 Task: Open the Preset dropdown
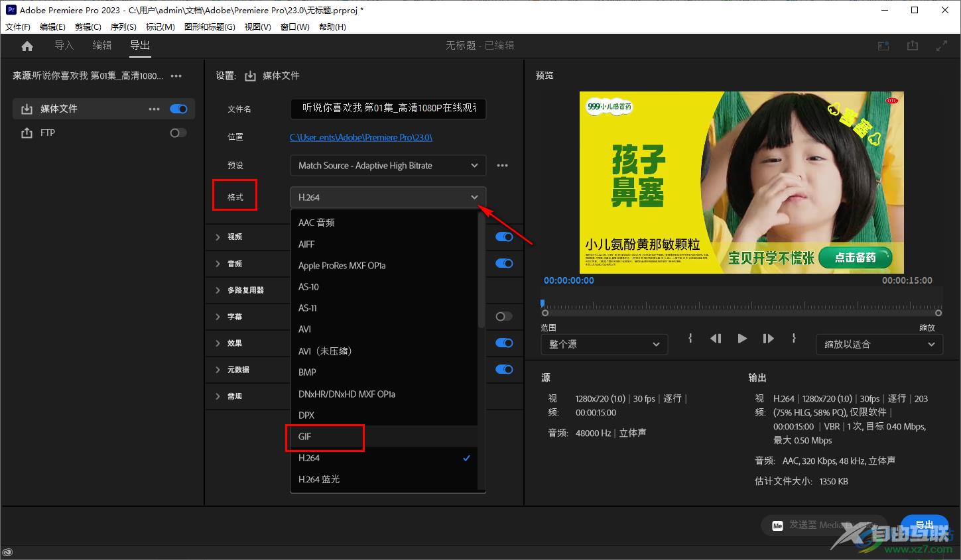click(x=388, y=166)
